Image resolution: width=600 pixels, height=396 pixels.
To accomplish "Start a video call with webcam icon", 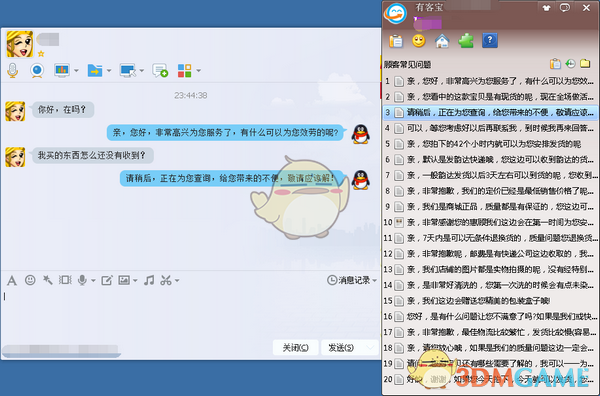I will (x=37, y=70).
